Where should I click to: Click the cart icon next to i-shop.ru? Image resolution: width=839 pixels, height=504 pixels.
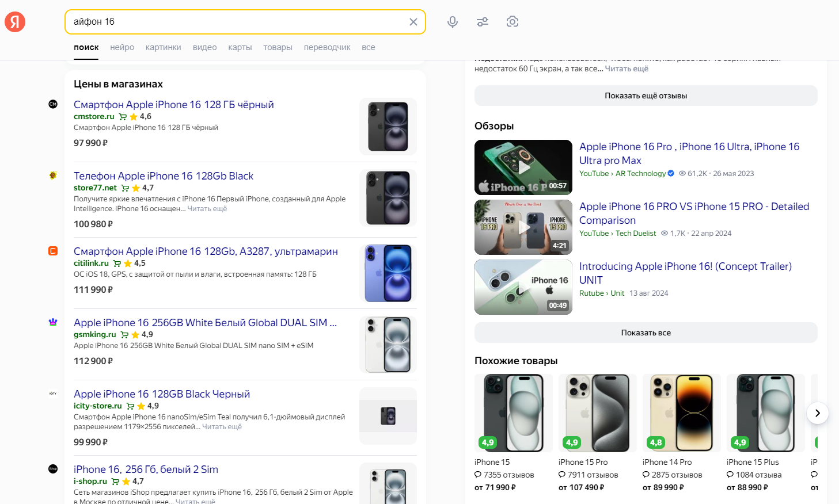(x=115, y=482)
